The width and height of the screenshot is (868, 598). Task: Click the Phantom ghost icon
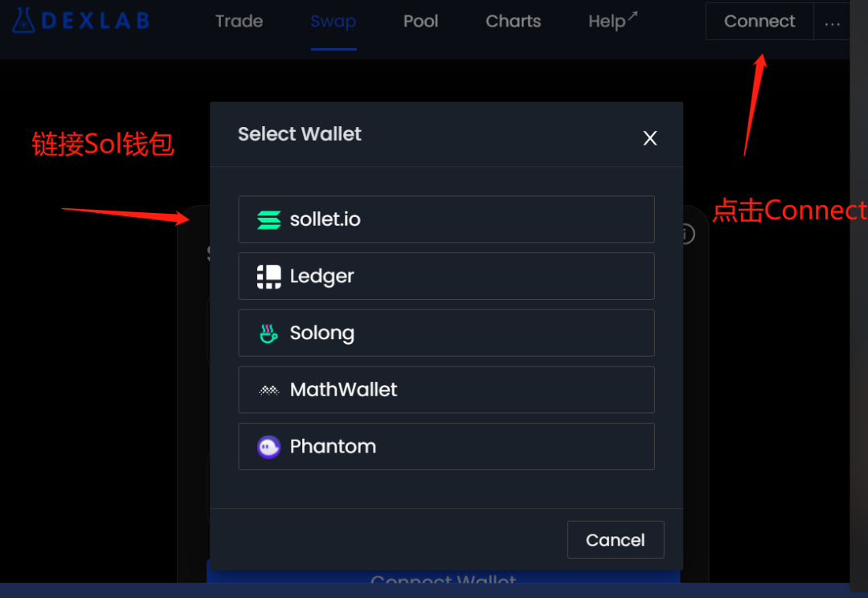click(268, 447)
